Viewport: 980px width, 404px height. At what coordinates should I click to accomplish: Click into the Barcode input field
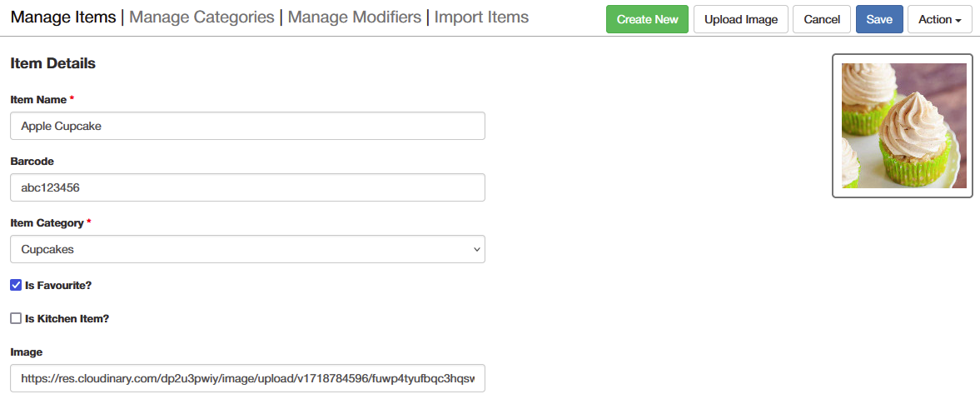coord(247,187)
